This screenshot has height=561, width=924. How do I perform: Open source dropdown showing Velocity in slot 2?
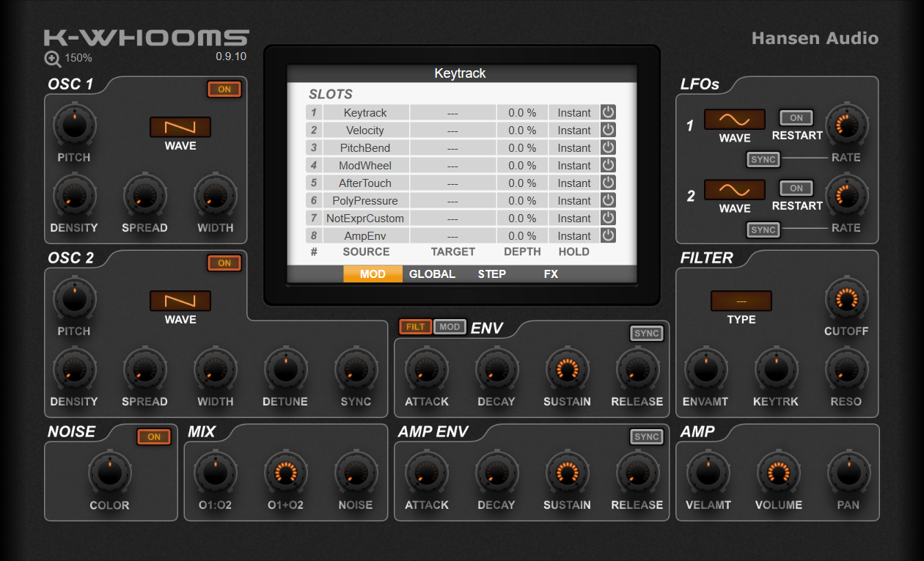click(365, 130)
